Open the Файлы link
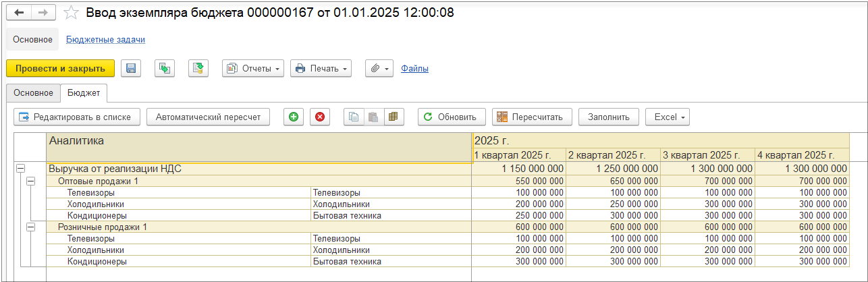The image size is (868, 282). coord(414,68)
